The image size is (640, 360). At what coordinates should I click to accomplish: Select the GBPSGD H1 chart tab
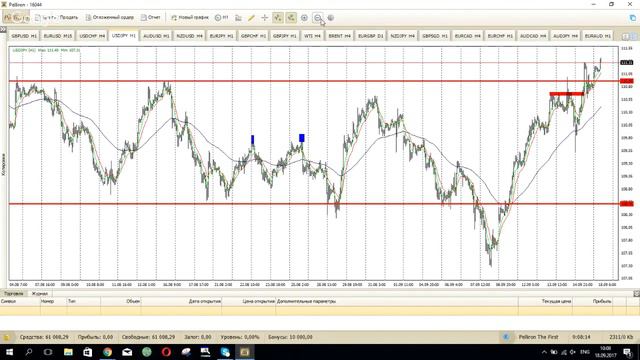[435, 36]
